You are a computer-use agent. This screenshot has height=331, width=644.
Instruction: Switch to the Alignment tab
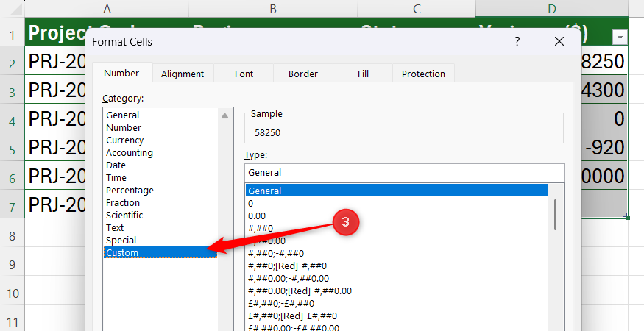(183, 74)
